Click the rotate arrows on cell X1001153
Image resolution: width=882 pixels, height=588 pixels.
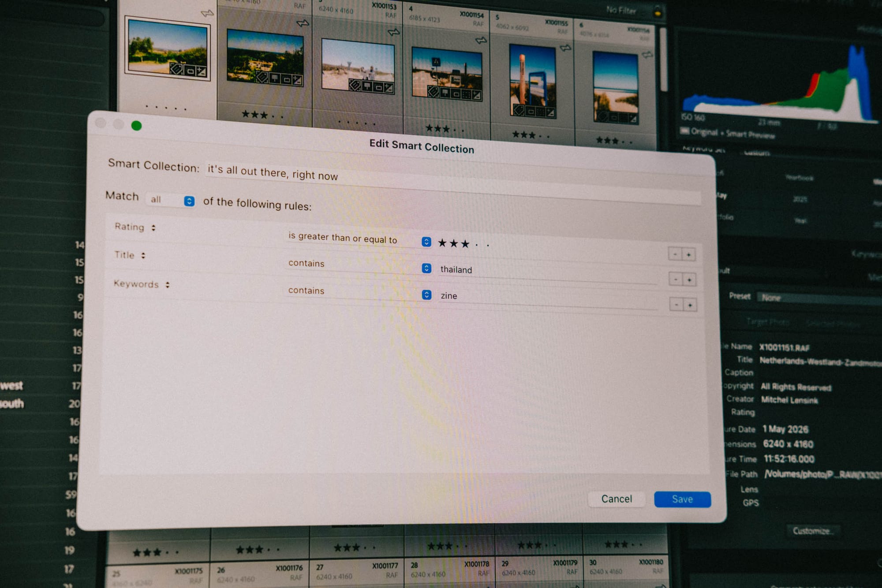click(393, 32)
